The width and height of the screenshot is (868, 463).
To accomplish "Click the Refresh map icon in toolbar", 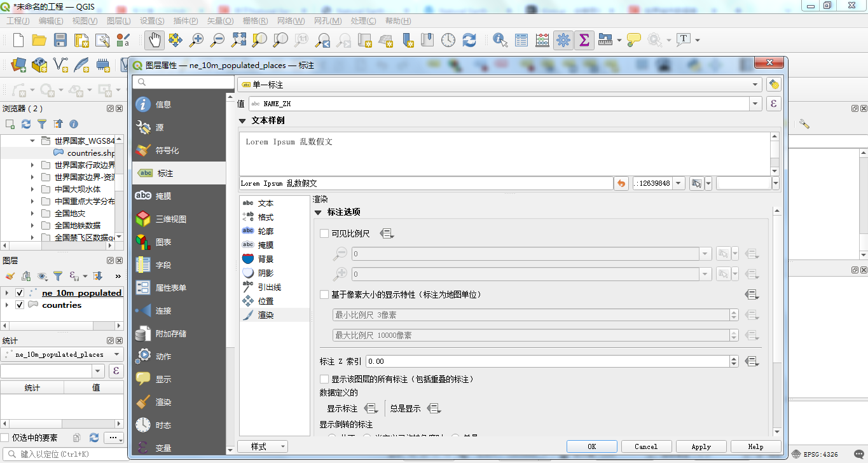I will click(x=469, y=40).
